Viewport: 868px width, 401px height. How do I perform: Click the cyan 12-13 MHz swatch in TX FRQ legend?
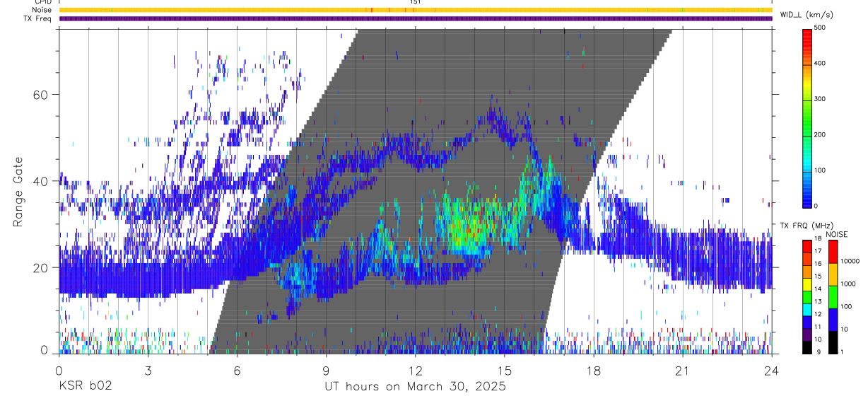point(808,310)
